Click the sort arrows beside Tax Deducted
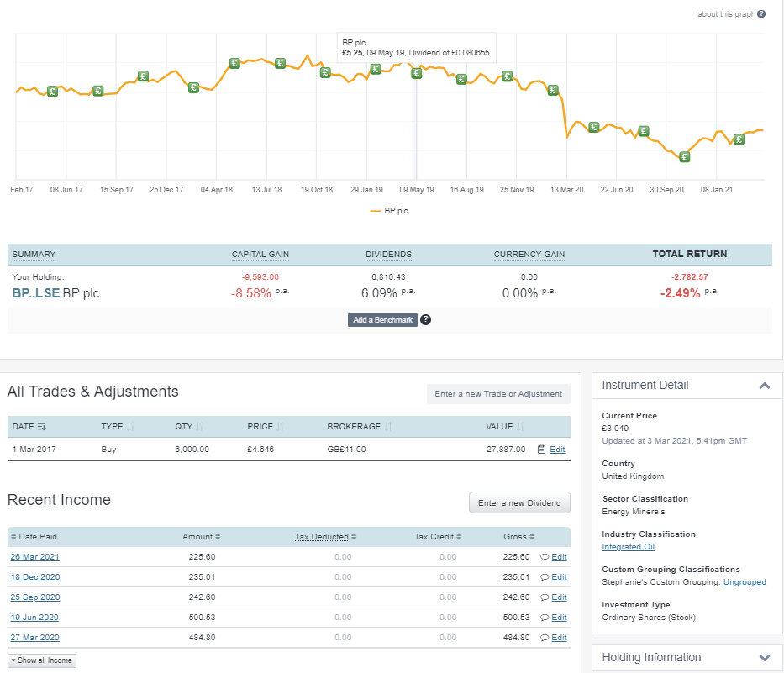Screen dimensions: 784x673 click(x=354, y=537)
